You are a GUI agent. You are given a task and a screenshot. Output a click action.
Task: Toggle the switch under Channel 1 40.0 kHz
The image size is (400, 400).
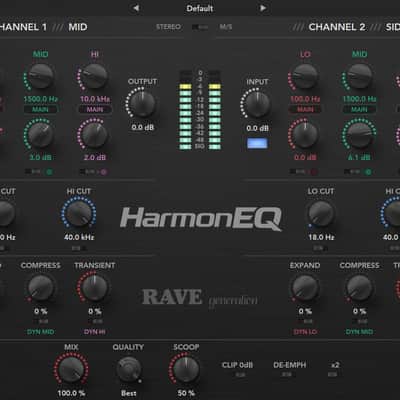coord(79,248)
